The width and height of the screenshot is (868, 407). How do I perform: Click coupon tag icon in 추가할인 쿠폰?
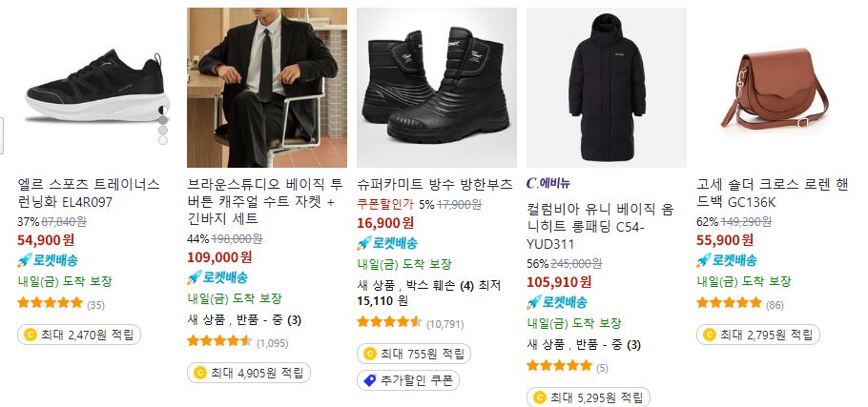point(370,380)
